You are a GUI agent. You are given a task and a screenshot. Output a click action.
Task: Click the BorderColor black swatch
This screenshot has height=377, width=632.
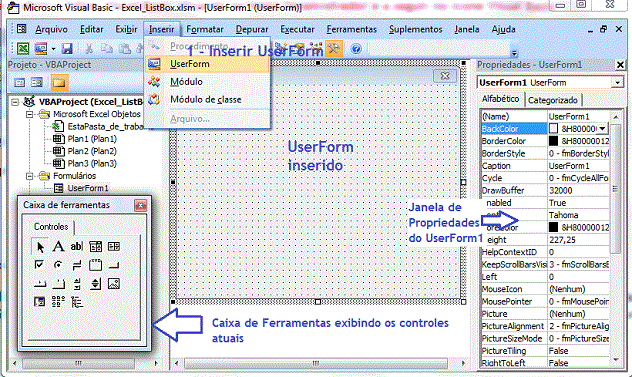tap(553, 141)
